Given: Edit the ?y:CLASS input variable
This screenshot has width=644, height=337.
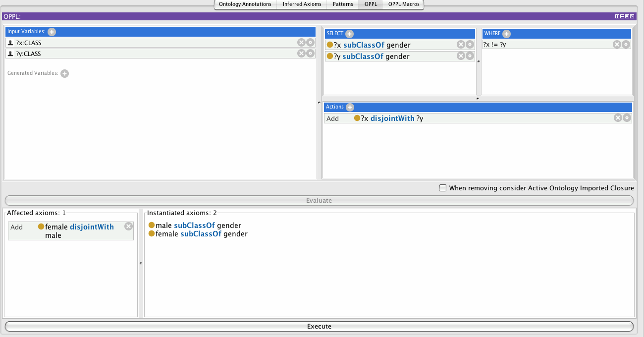Looking at the screenshot, I should click(310, 54).
